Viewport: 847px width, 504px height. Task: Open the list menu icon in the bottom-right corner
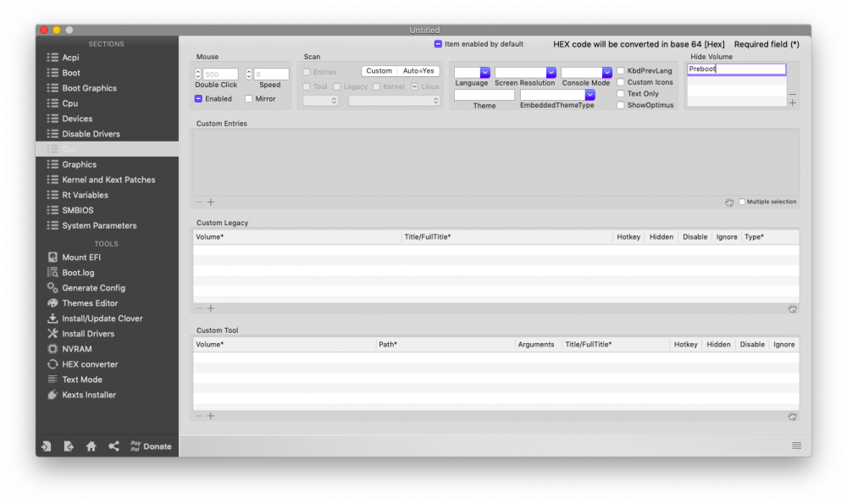click(x=796, y=446)
